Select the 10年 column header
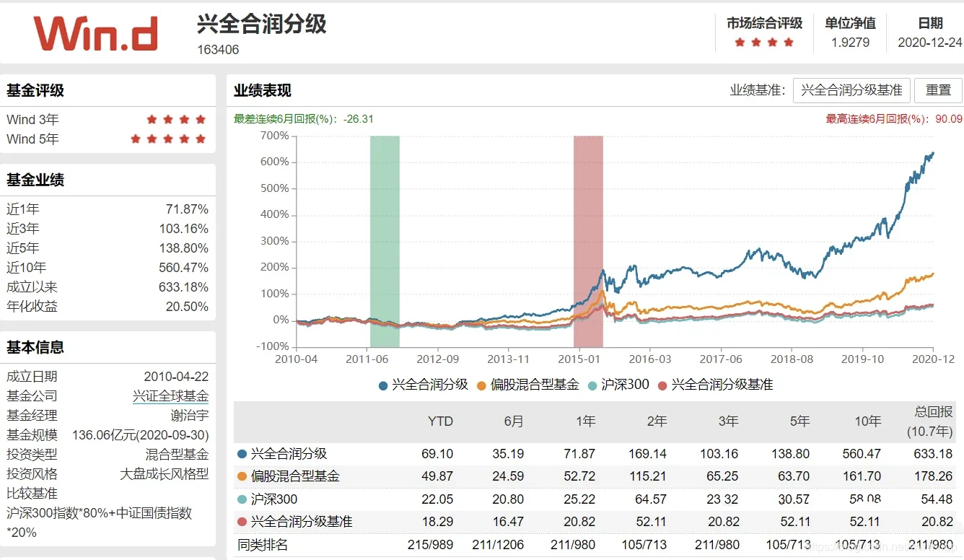964x560 pixels. (867, 421)
